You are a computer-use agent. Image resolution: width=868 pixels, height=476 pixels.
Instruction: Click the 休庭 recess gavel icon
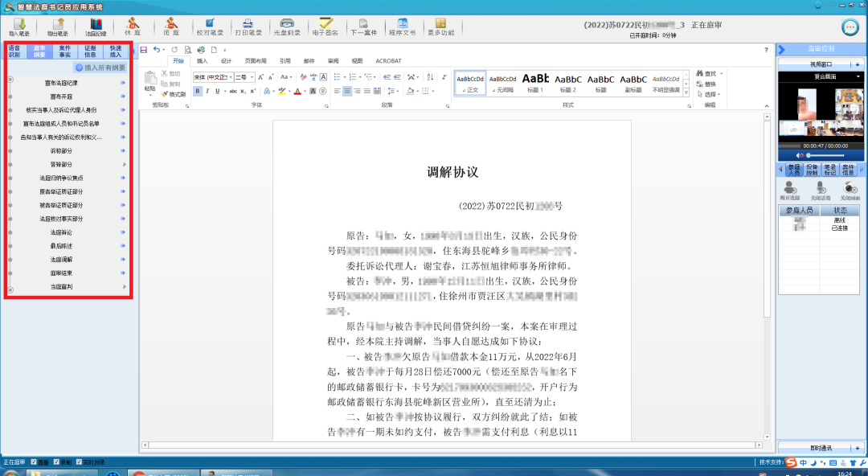(x=133, y=27)
